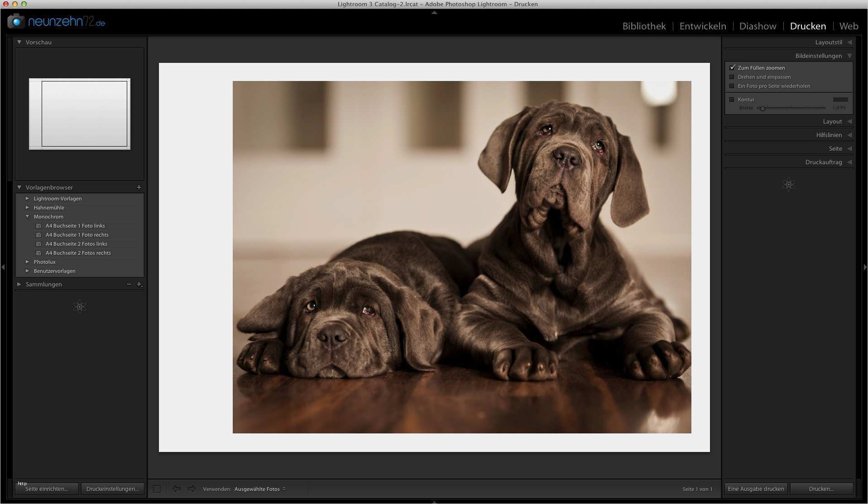Switch to the Bibliothek module
The image size is (868, 504).
point(644,26)
